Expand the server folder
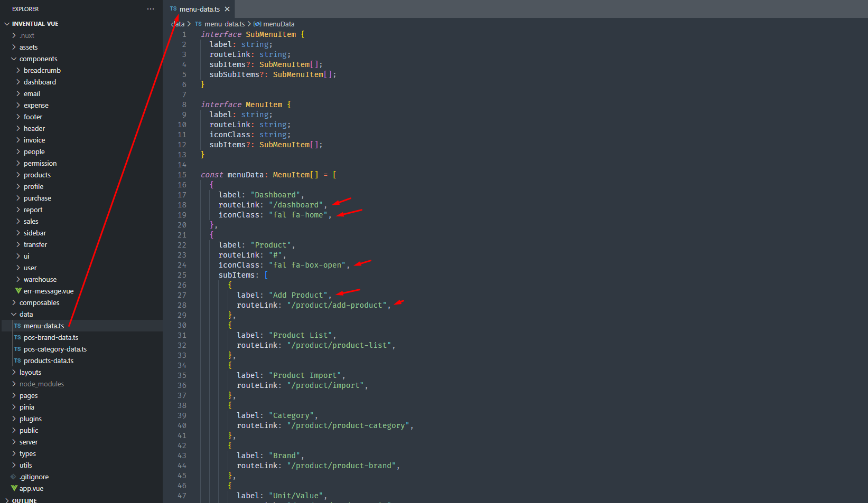 [29, 442]
